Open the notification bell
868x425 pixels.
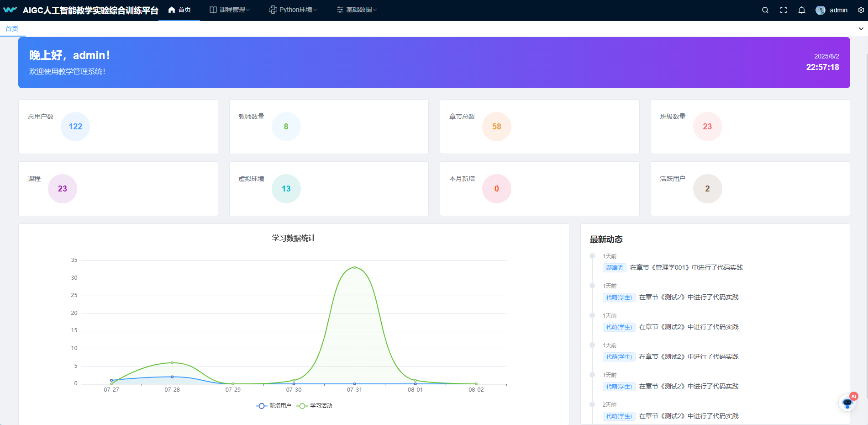[x=802, y=10]
